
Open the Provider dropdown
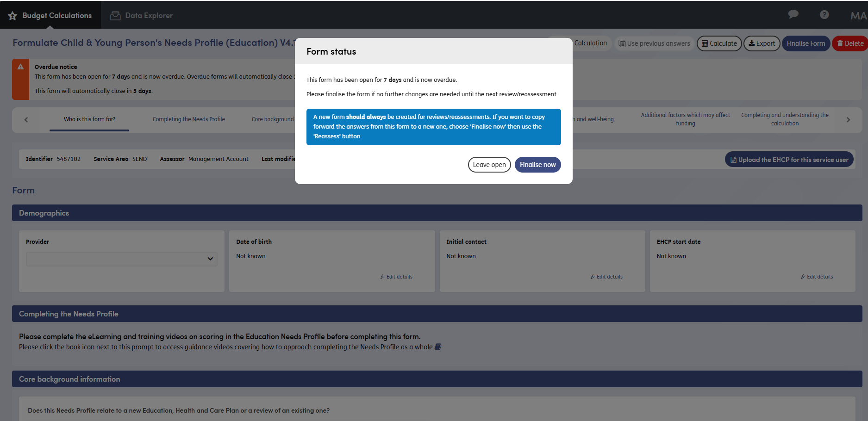click(121, 259)
